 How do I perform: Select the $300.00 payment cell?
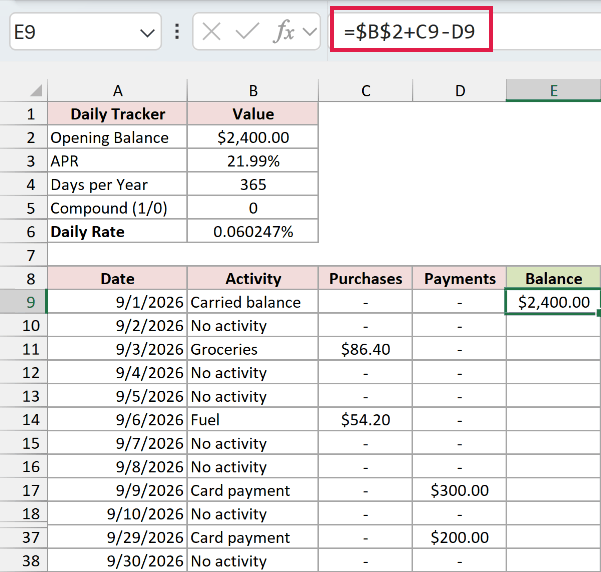pos(460,490)
